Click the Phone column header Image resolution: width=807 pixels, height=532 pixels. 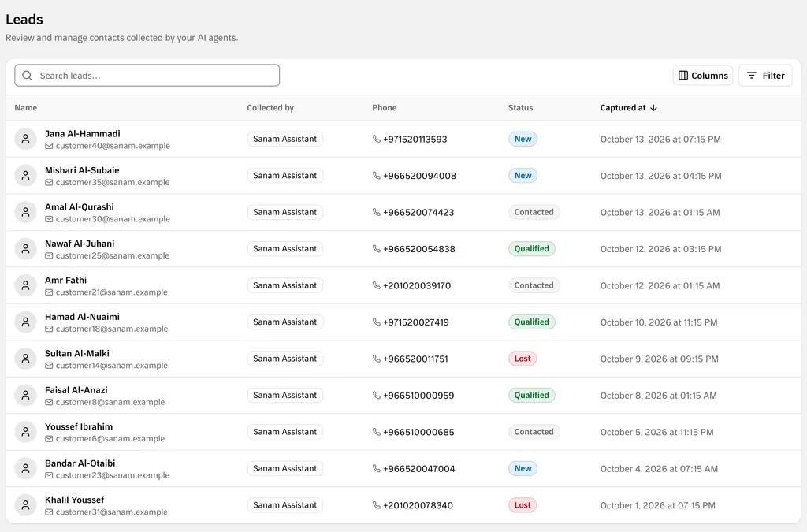(385, 108)
